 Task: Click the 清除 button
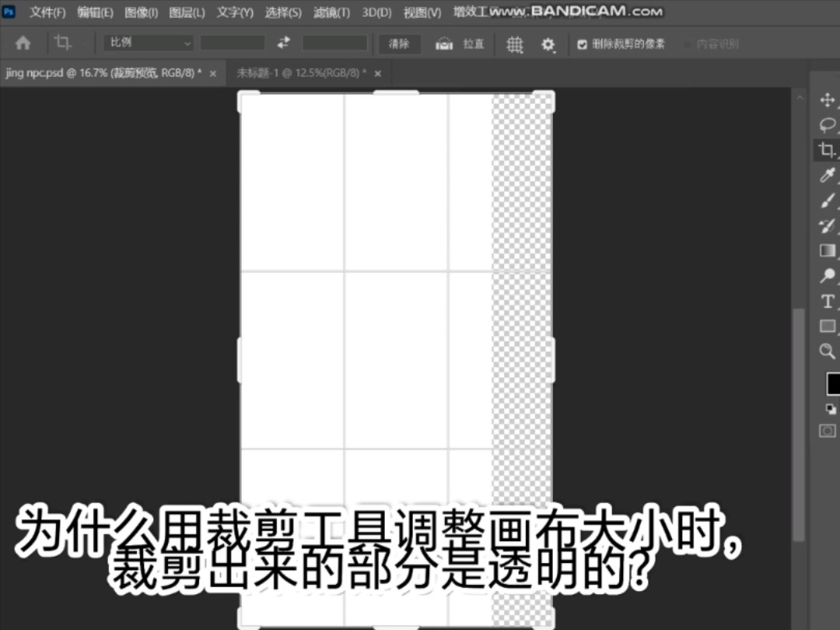point(399,44)
